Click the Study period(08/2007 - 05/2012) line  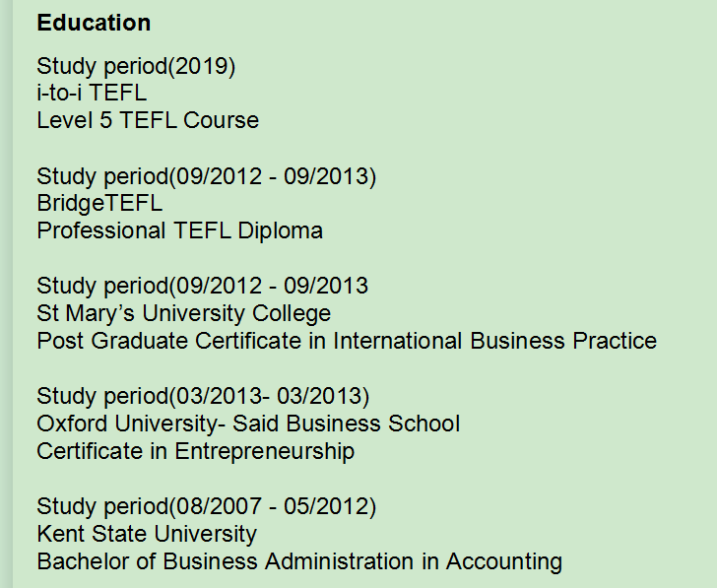tap(206, 507)
